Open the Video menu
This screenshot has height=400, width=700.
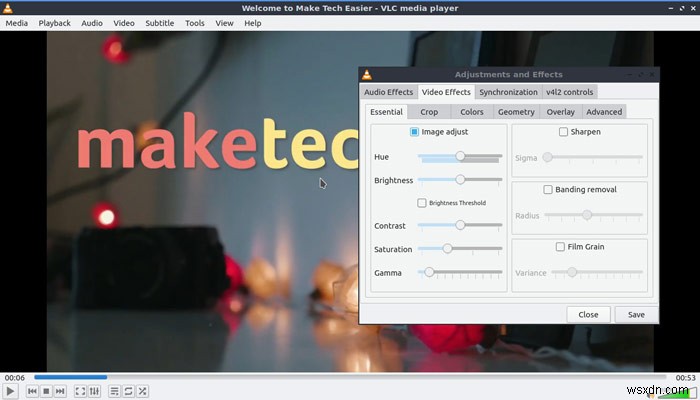(x=124, y=23)
